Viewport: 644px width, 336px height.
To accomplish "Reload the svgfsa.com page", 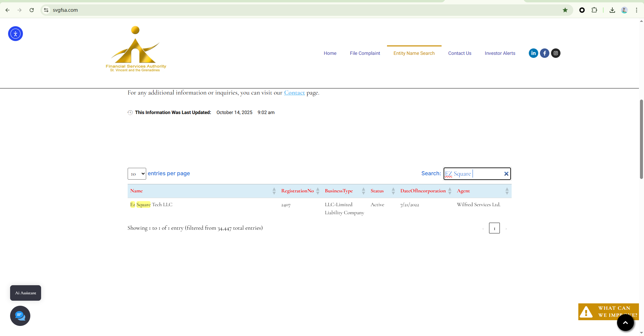I will point(32,10).
